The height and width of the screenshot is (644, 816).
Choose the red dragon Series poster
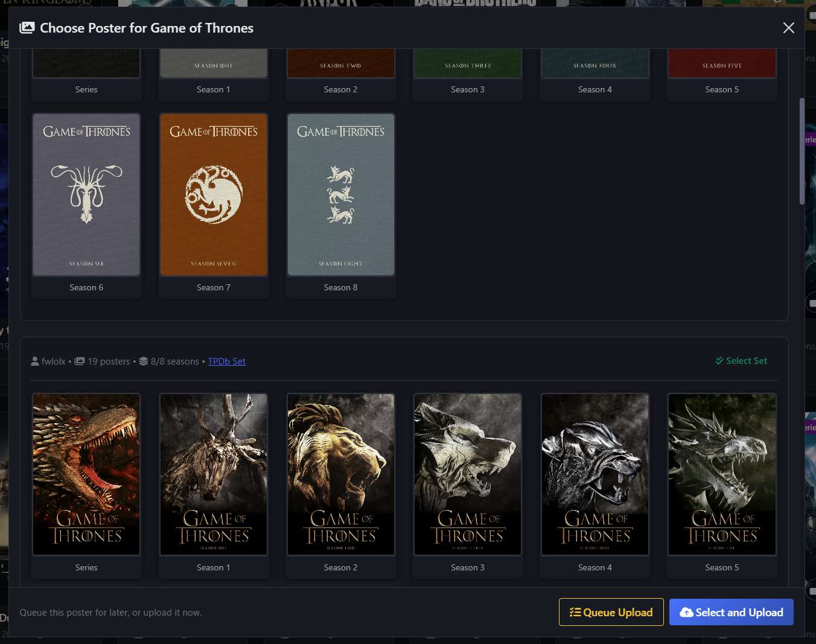click(x=86, y=474)
